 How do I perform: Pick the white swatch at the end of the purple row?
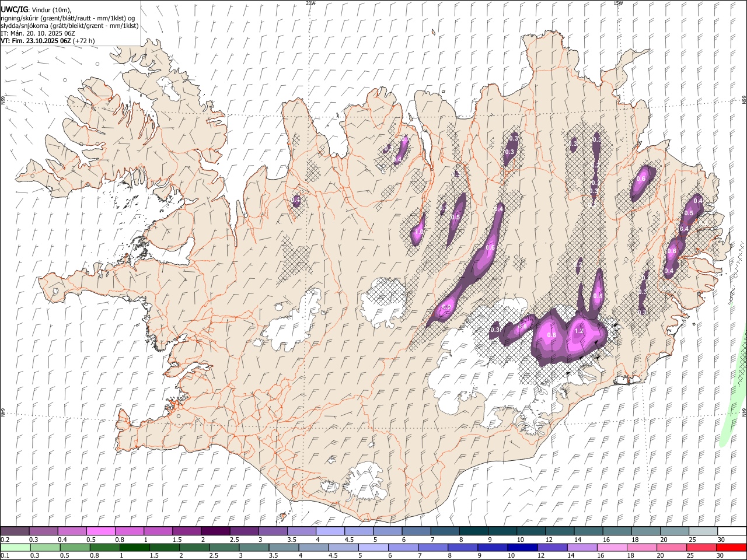click(732, 531)
